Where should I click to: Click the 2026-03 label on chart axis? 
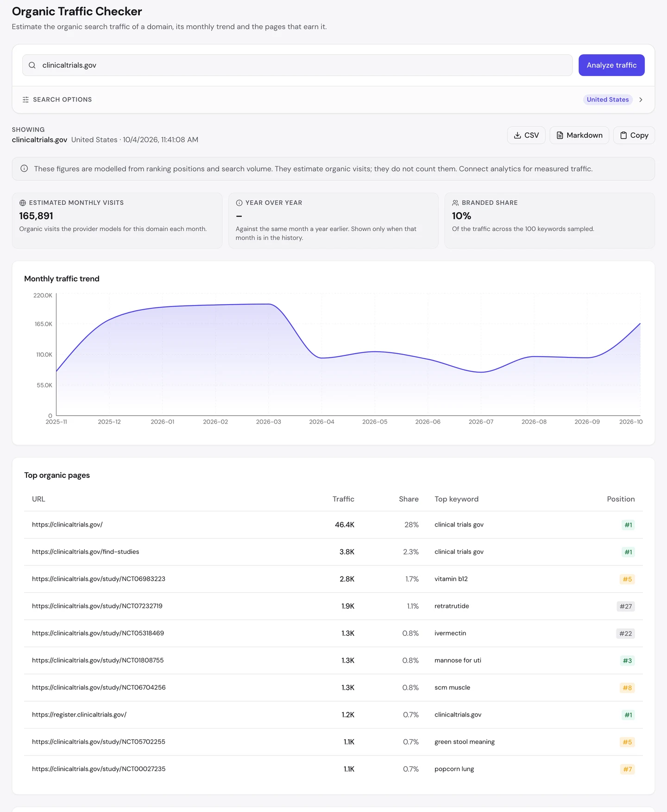point(269,422)
